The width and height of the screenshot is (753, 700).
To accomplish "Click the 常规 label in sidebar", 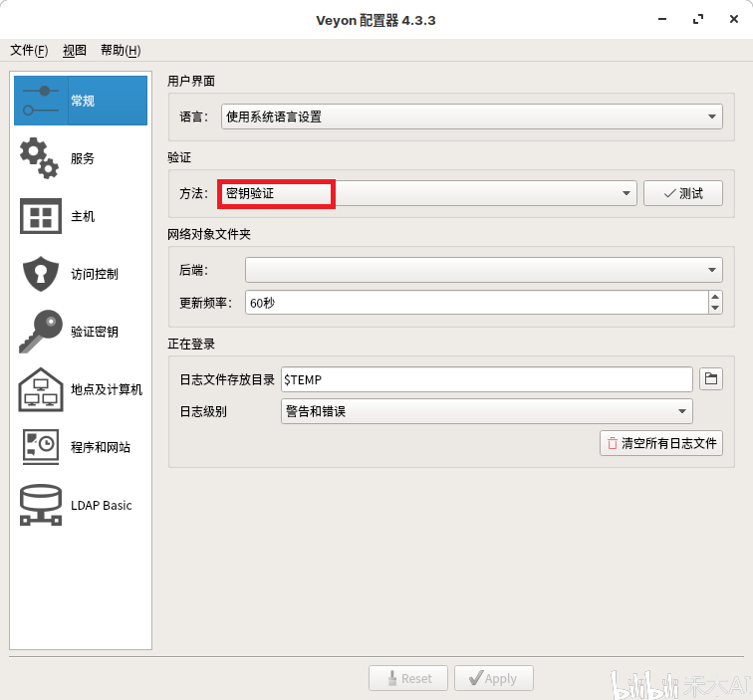I will pos(83,101).
